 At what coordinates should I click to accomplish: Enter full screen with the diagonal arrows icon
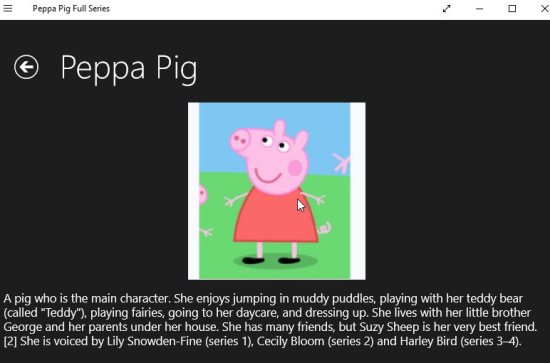coord(447,8)
